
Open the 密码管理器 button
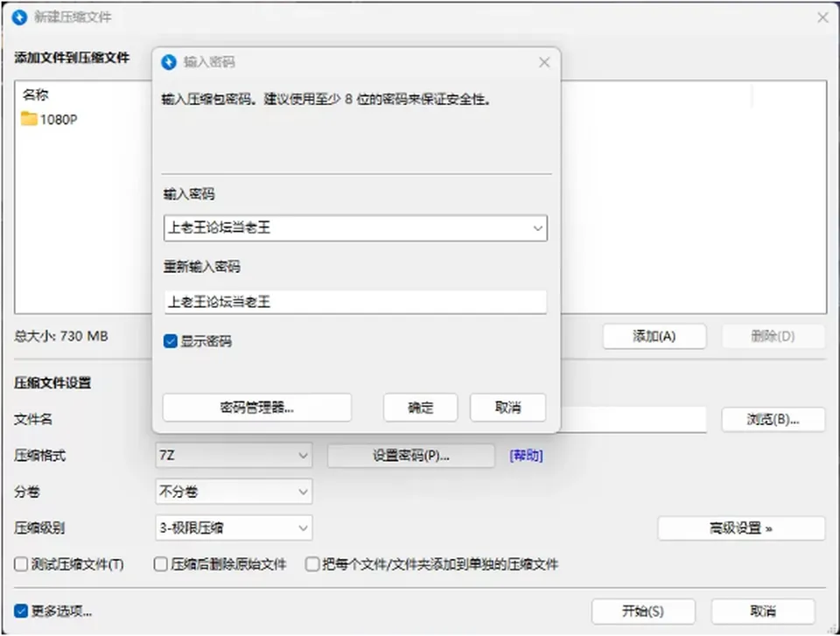pos(257,408)
